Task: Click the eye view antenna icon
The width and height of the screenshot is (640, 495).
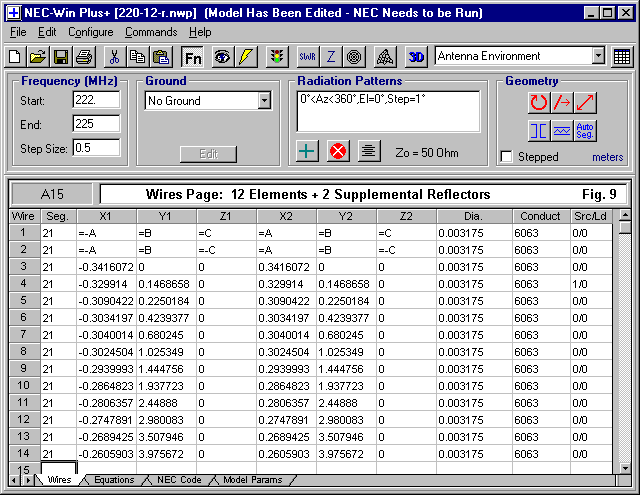Action: [x=221, y=57]
